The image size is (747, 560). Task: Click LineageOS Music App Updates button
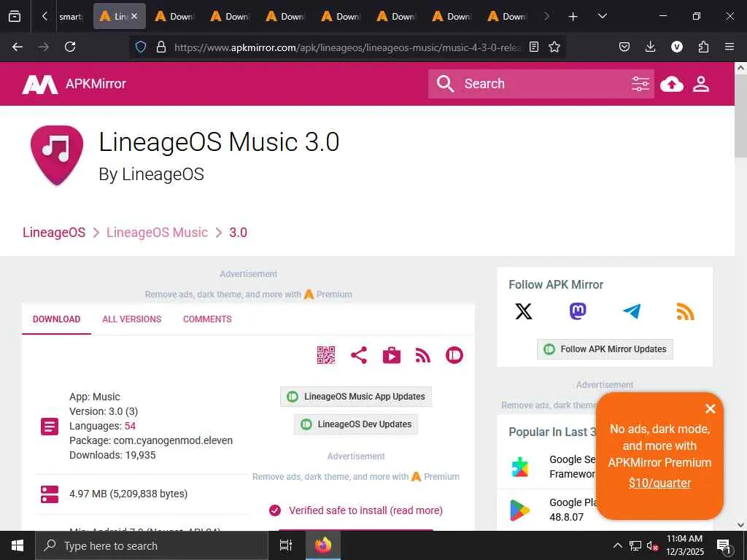[356, 397]
